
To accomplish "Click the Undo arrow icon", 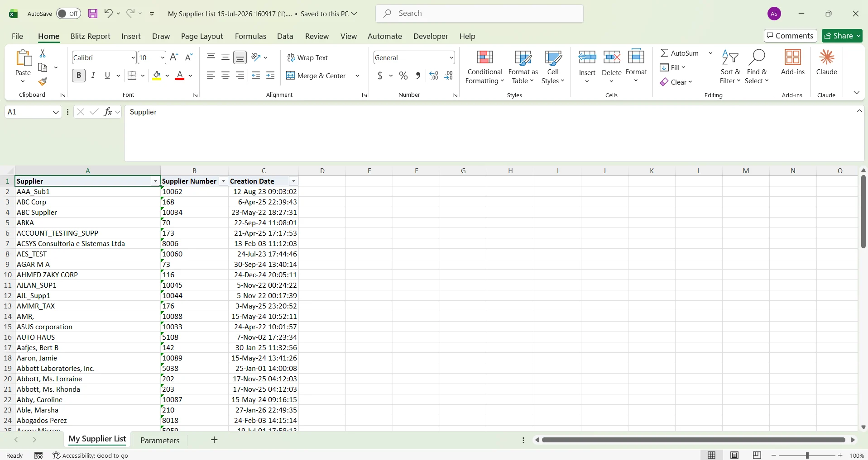I will pyautogui.click(x=108, y=14).
